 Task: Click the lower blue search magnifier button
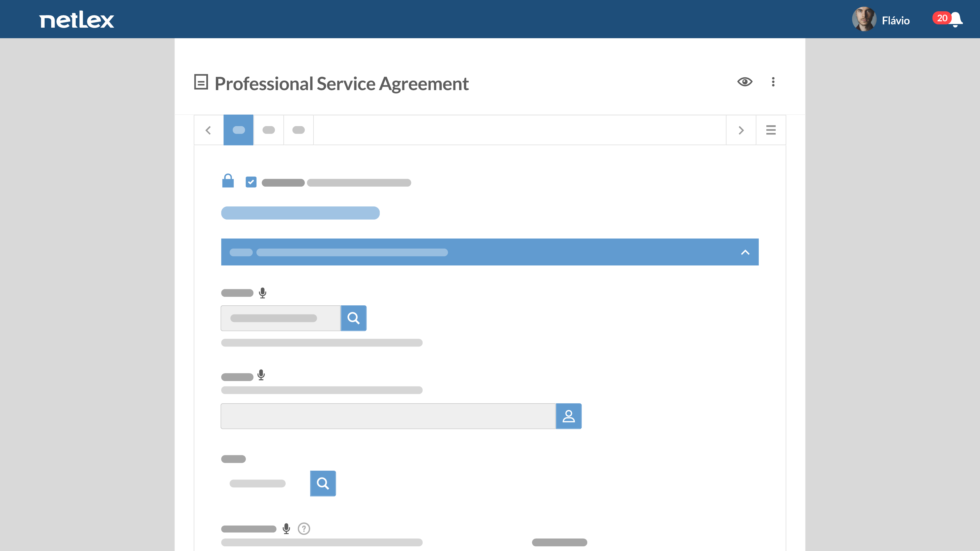pyautogui.click(x=323, y=483)
